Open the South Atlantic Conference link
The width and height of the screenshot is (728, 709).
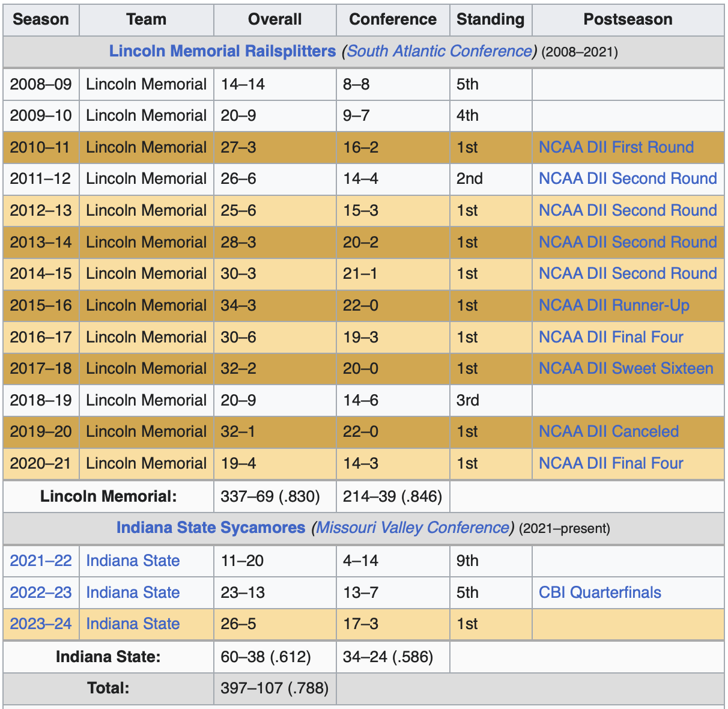coord(440,51)
